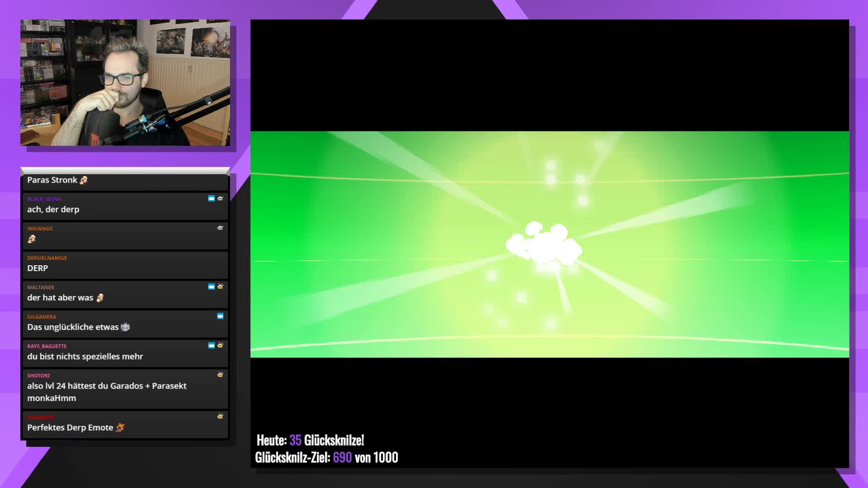Click the subscriber badge on RAYS_BAGUETTE's message
Screen dimensions: 868x488
coord(220,345)
